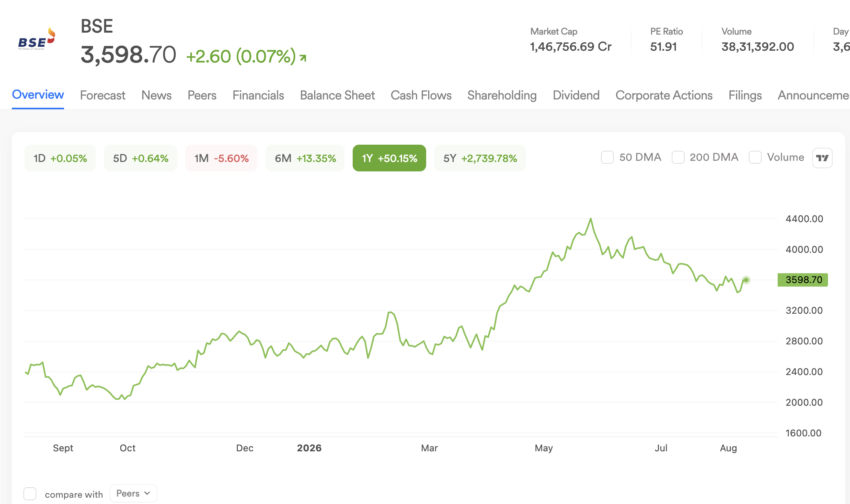Choose the 5Y chart range

click(x=480, y=158)
